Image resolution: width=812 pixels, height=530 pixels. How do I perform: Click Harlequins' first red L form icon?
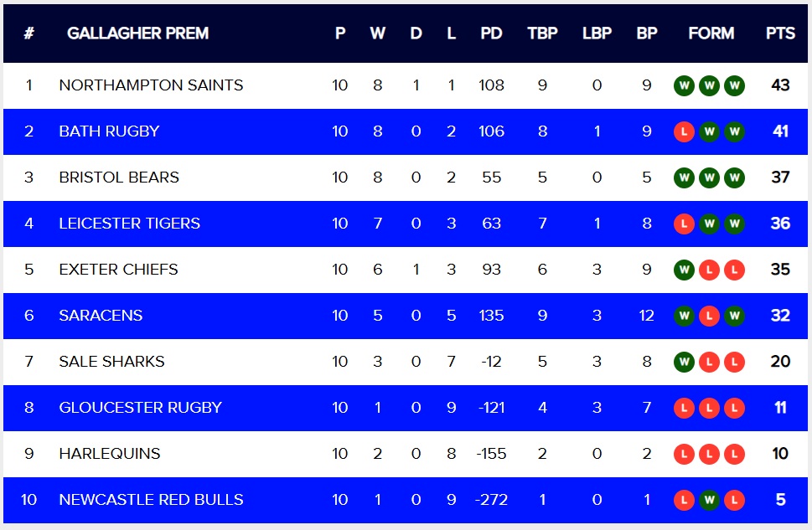point(685,454)
